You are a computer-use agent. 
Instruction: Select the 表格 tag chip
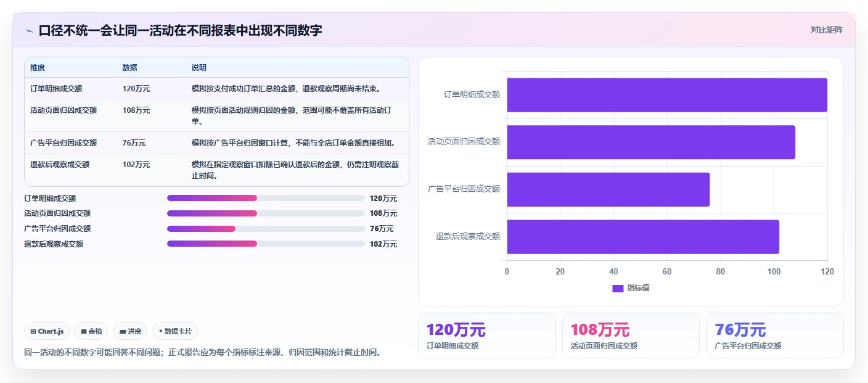click(91, 331)
